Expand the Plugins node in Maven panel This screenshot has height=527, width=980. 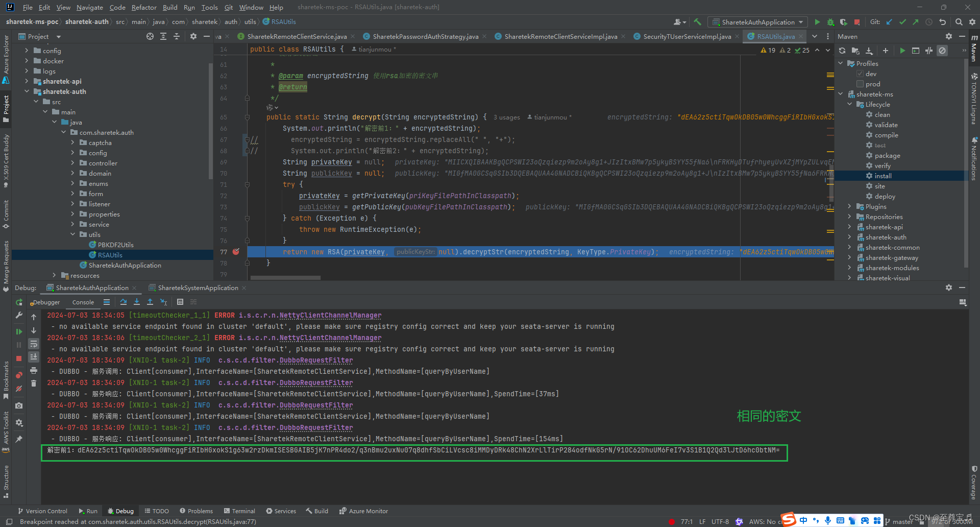click(x=849, y=206)
